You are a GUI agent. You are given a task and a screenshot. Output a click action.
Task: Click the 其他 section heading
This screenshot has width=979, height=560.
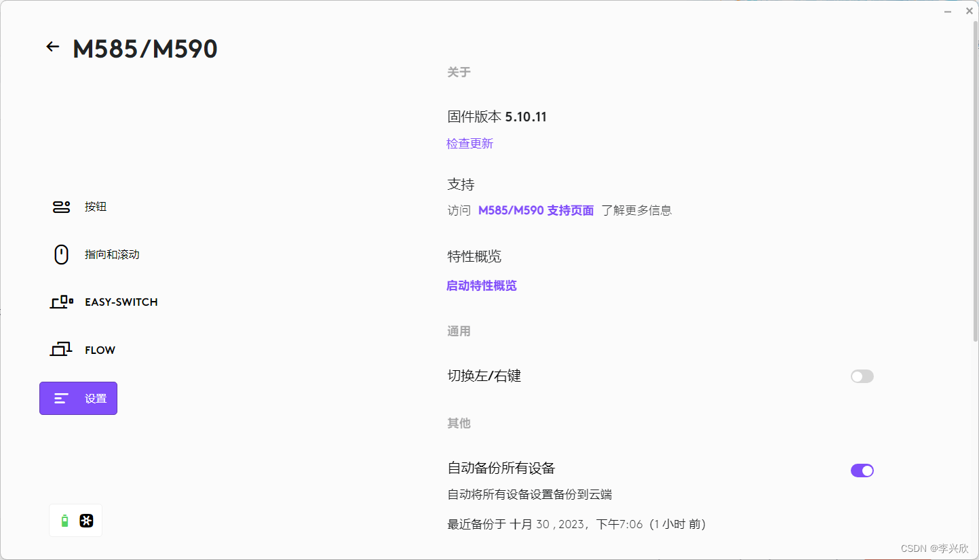(459, 423)
